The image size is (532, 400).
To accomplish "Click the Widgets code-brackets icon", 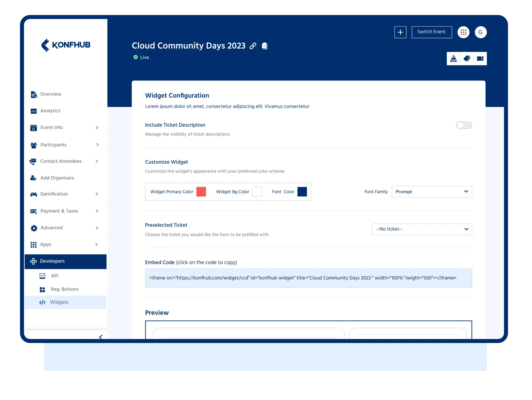I will (x=42, y=302).
